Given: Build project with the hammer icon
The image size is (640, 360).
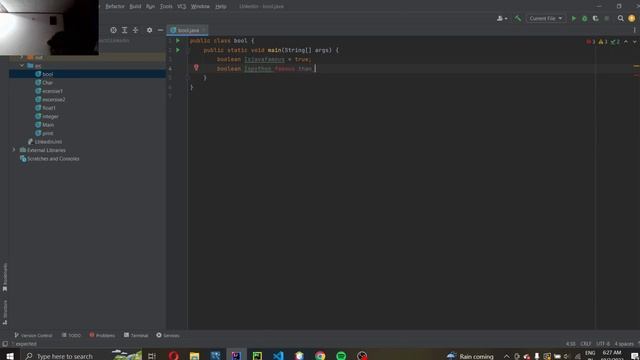Looking at the screenshot, I should tap(518, 18).
